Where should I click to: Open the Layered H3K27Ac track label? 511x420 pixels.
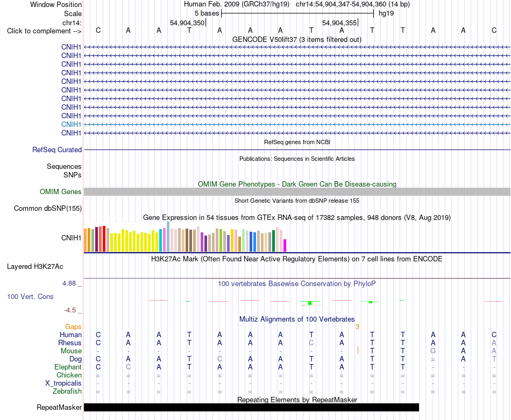click(x=35, y=267)
